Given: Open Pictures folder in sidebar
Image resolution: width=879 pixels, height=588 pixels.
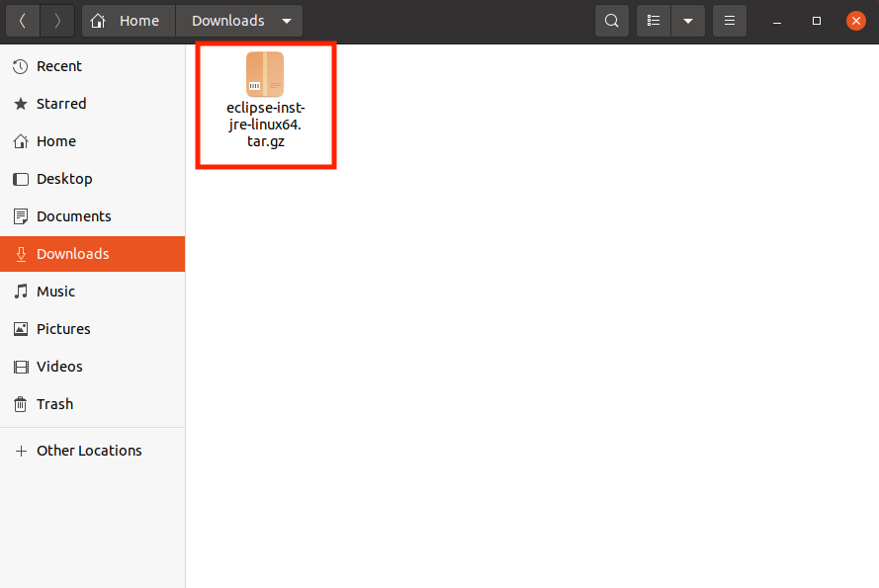Looking at the screenshot, I should tap(93, 329).
